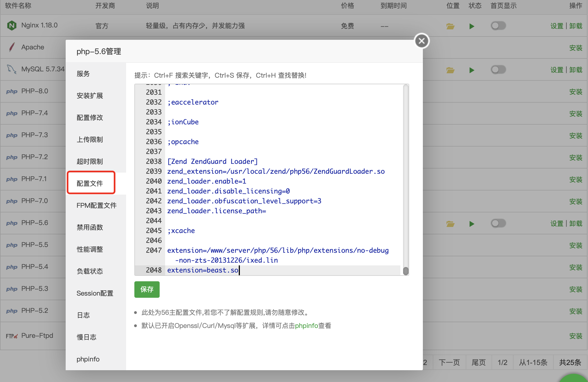The width and height of the screenshot is (588, 382).
Task: Toggle MySQL homepage display switch
Action: (498, 70)
